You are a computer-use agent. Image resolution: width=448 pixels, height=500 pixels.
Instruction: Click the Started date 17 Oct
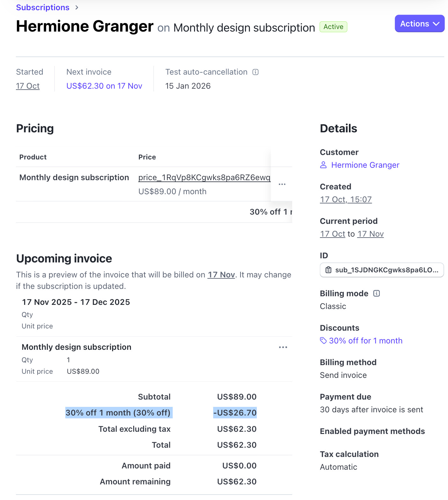click(x=28, y=86)
